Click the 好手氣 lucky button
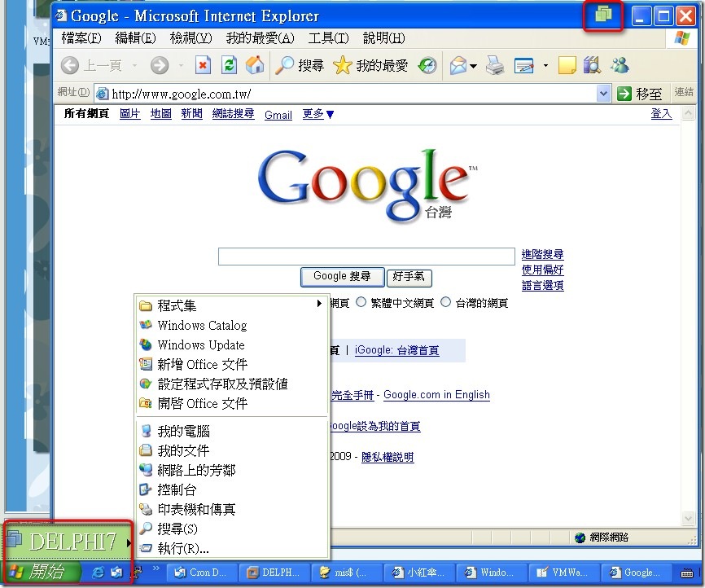 tap(409, 277)
